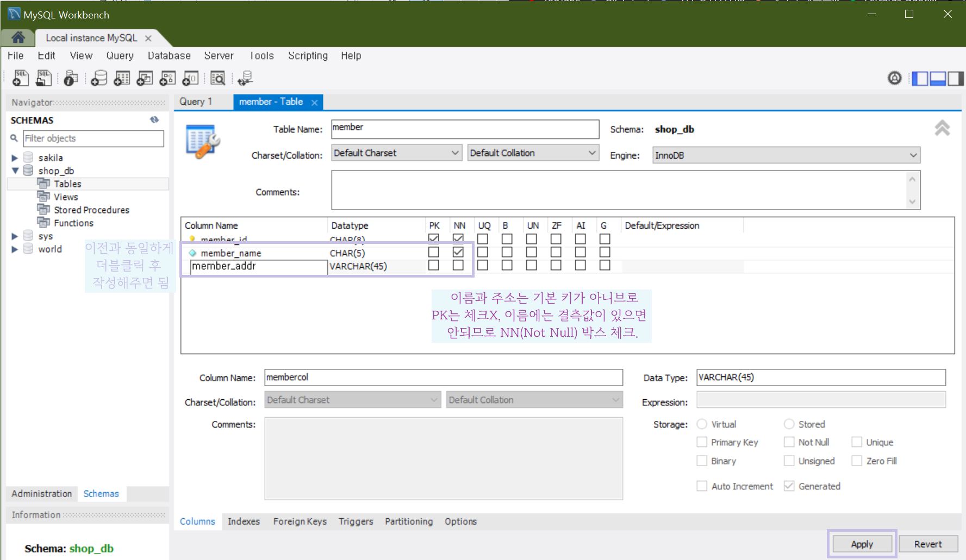
Task: Toggle the left sidebar panel icon
Action: (x=920, y=79)
